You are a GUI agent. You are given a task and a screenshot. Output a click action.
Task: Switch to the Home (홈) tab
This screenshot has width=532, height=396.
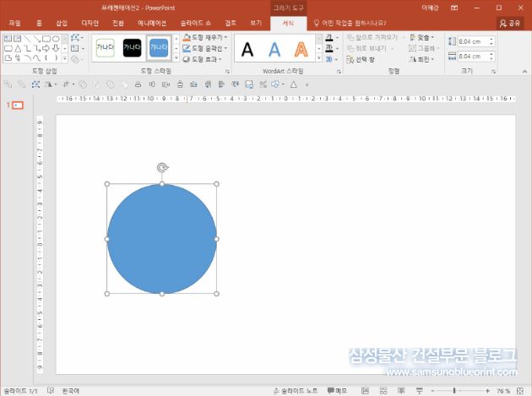click(x=40, y=23)
